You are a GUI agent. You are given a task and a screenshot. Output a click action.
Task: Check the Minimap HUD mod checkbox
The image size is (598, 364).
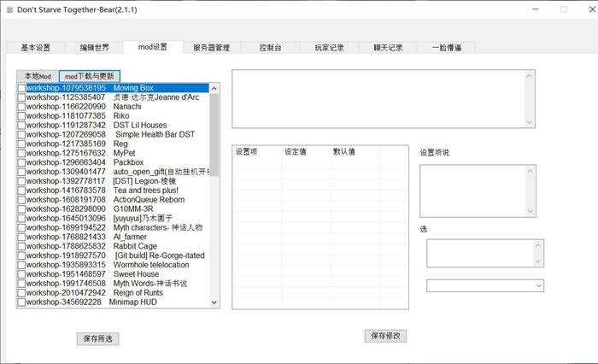[x=21, y=302]
